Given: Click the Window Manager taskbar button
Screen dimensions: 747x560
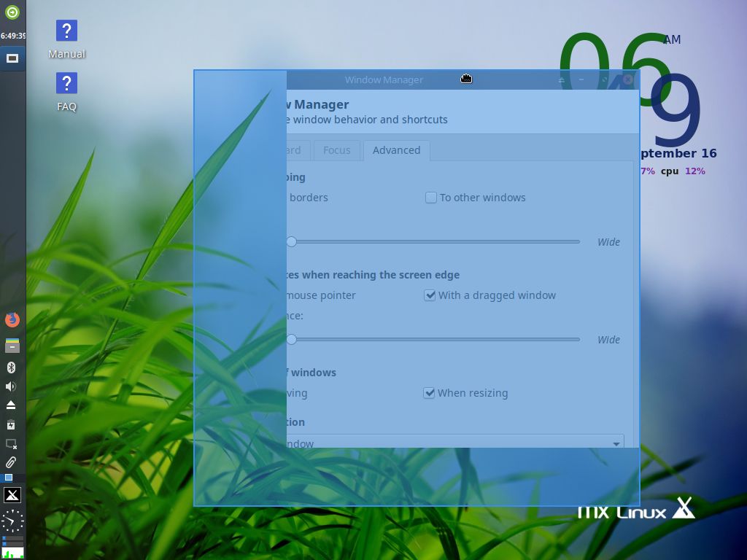Looking at the screenshot, I should click(12, 58).
